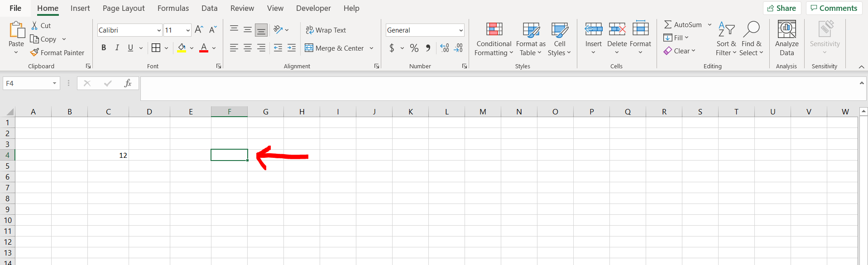Click the Delete cells icon
The image size is (868, 265).
(617, 29)
